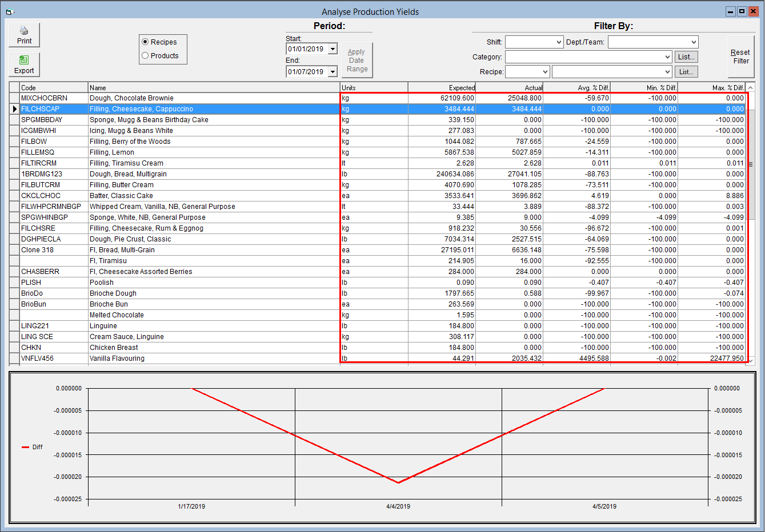Click the FILCHSCAP code cell

click(54, 109)
